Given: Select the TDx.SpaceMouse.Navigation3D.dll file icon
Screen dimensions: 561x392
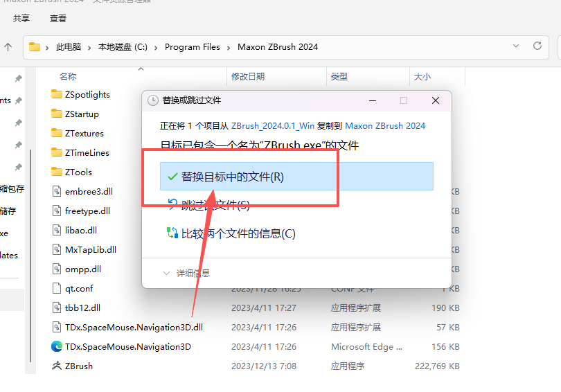Looking at the screenshot, I should [57, 327].
